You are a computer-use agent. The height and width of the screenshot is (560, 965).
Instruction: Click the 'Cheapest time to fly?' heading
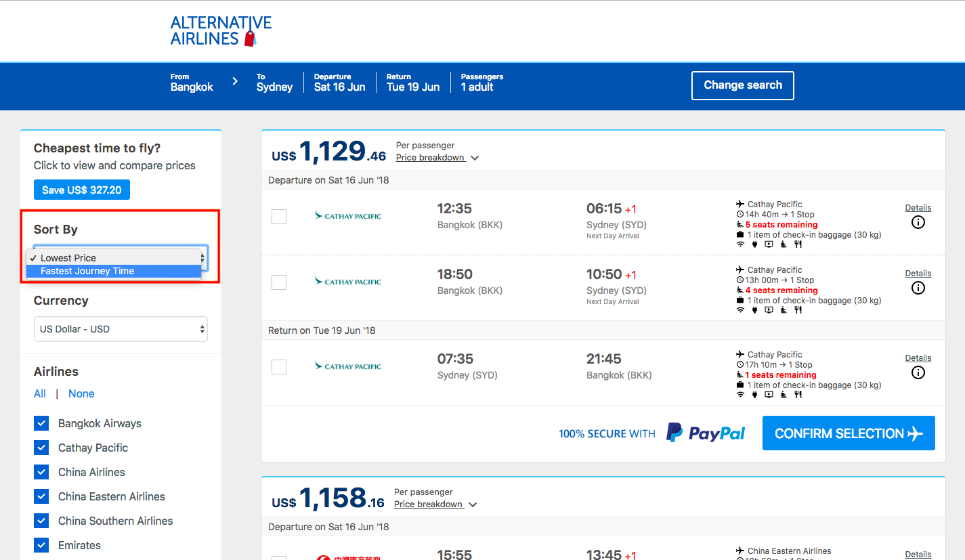click(x=97, y=148)
